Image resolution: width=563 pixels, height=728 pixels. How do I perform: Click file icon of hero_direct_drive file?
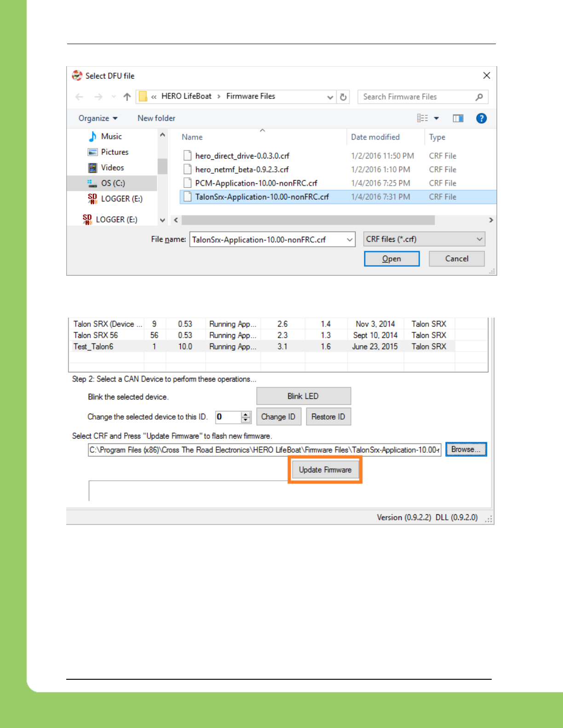pos(187,155)
